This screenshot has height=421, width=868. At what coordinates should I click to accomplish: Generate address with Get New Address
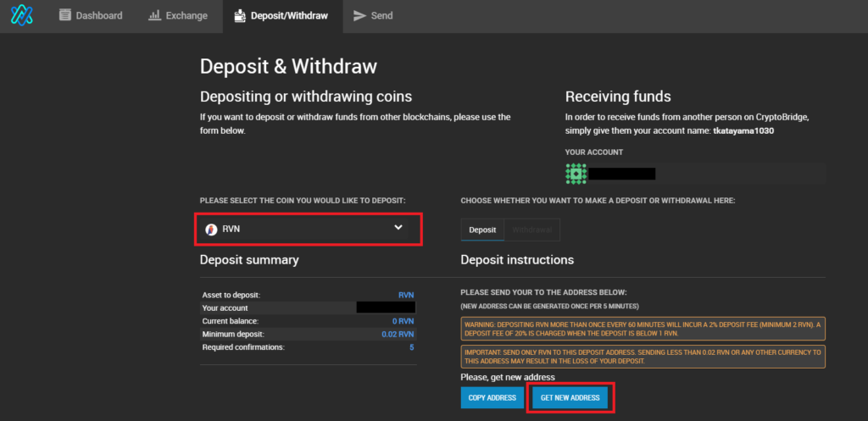pyautogui.click(x=570, y=398)
